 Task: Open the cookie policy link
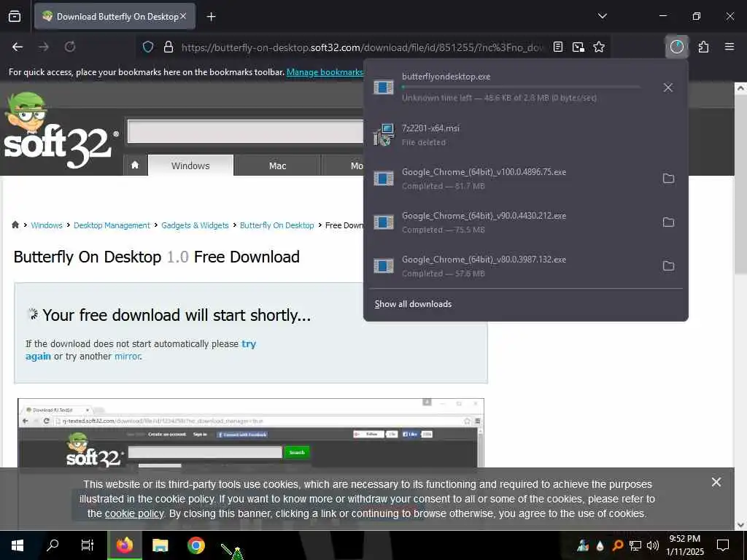coord(134,514)
